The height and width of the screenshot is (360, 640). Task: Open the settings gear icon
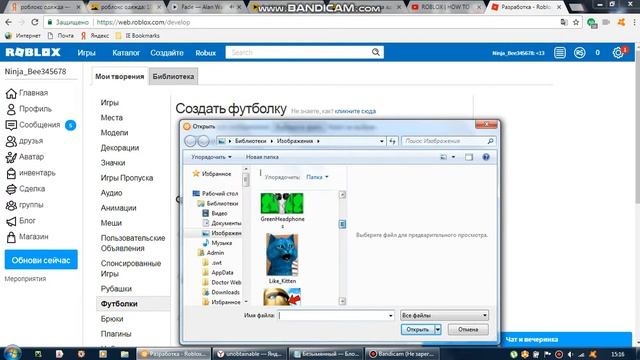(618, 53)
